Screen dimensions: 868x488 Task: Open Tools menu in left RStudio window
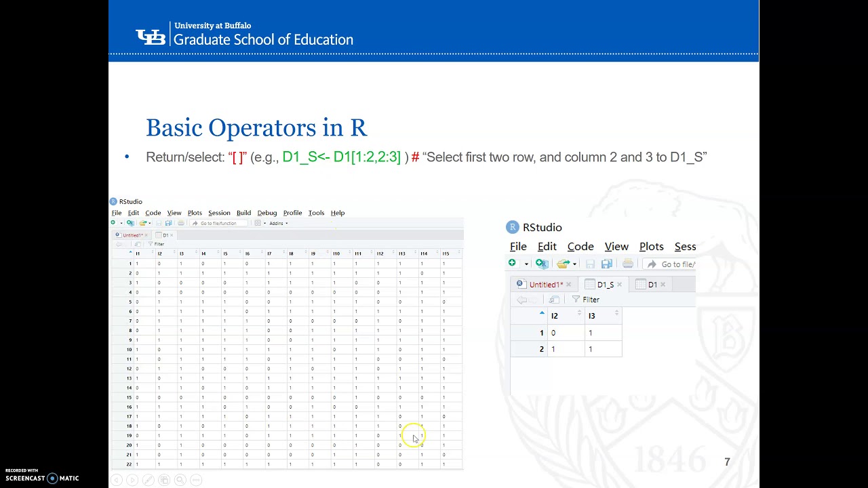click(316, 213)
